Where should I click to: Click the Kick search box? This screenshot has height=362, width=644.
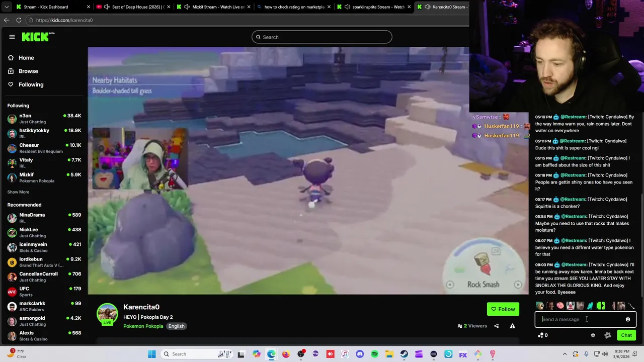click(x=321, y=37)
